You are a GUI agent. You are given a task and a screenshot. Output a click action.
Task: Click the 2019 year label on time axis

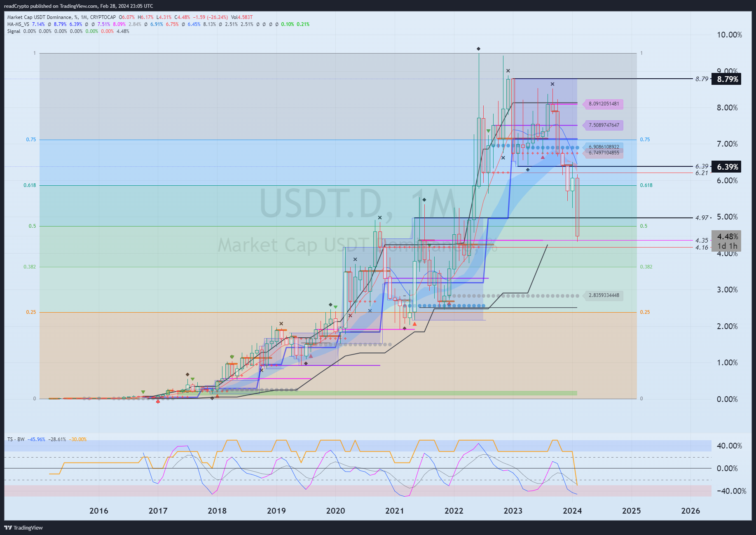[276, 511]
